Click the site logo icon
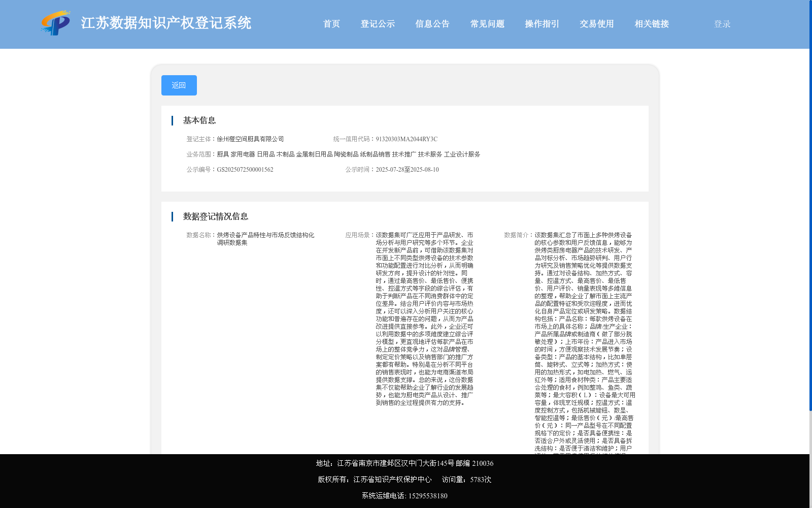 pos(56,23)
